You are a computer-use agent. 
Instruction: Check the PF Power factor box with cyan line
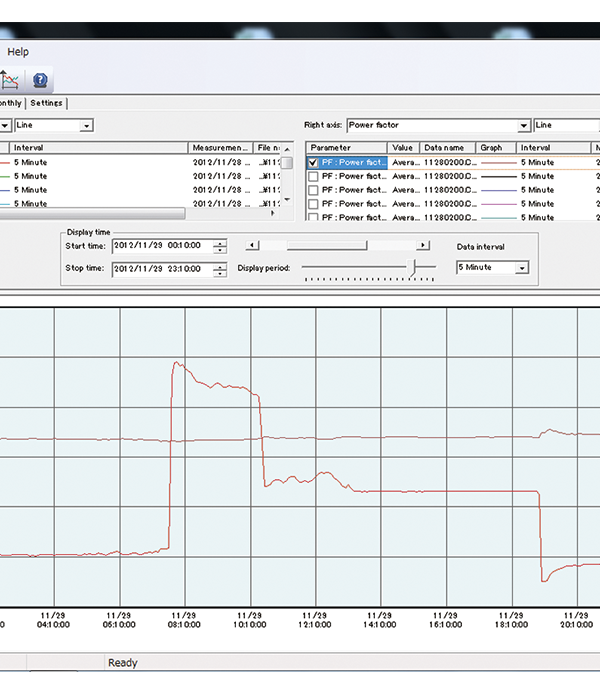[313, 217]
